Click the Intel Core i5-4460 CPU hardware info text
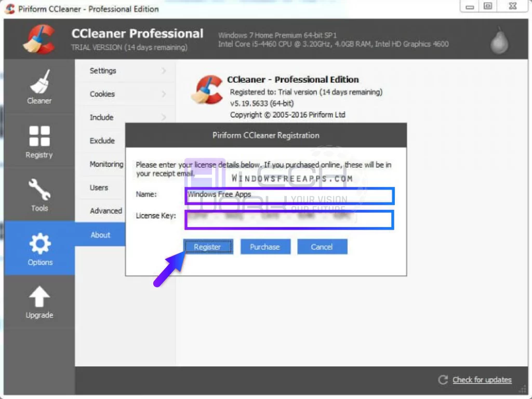 pos(333,44)
